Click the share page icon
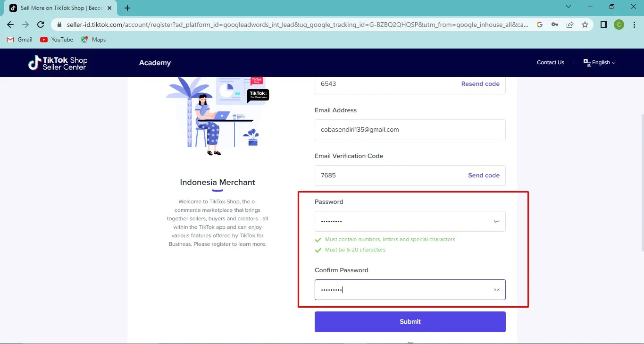644x344 pixels. 570,25
